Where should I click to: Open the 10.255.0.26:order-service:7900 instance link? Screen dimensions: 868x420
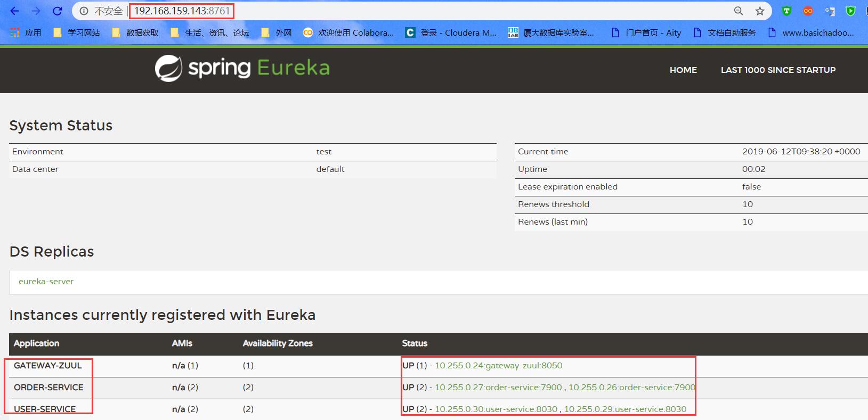coord(631,387)
